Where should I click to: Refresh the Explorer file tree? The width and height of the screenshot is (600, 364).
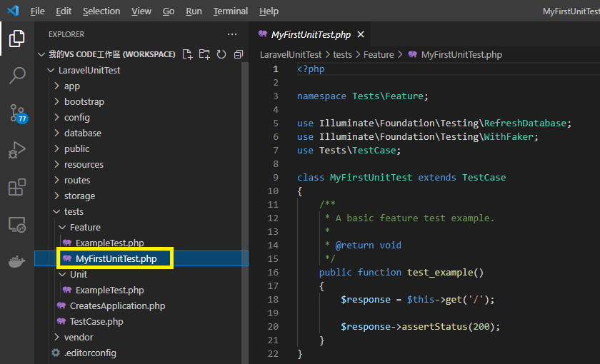[x=221, y=54]
